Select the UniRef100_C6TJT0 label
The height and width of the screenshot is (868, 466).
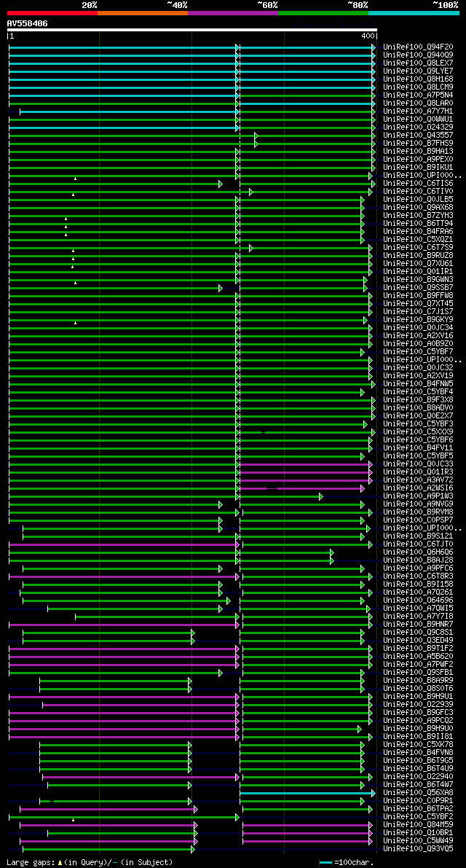pos(418,544)
